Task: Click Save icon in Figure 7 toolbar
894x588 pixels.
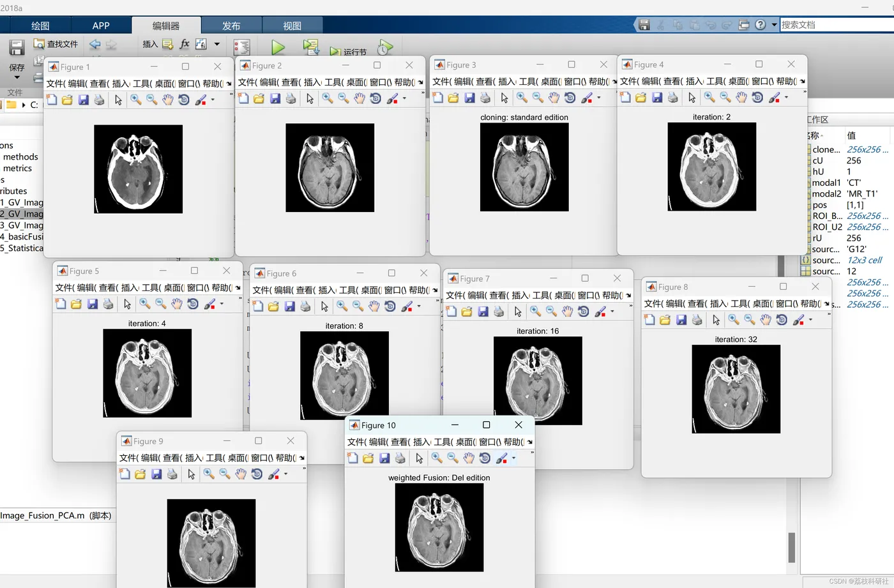Action: (x=483, y=312)
